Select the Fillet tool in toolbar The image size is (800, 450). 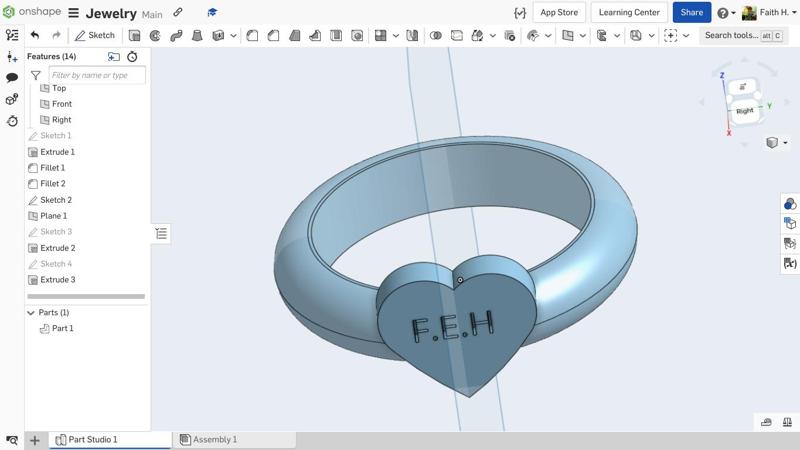252,35
